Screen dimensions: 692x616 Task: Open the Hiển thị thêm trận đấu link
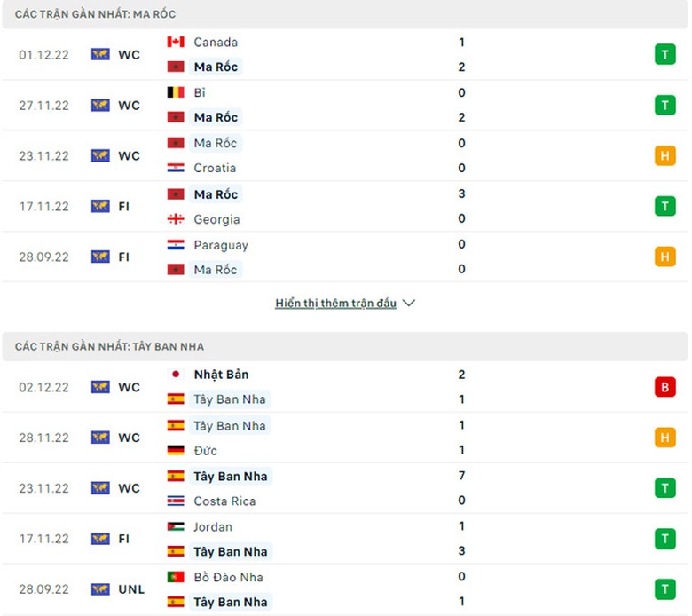click(x=335, y=304)
